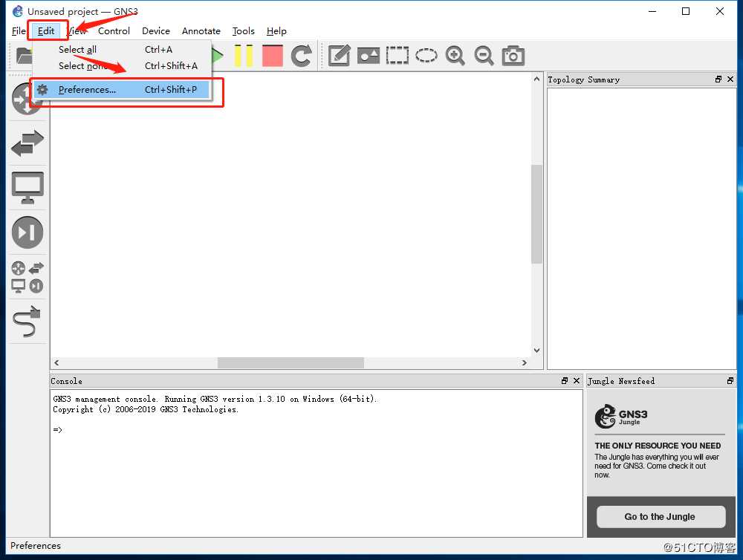
Task: Float the Console panel
Action: (x=565, y=380)
